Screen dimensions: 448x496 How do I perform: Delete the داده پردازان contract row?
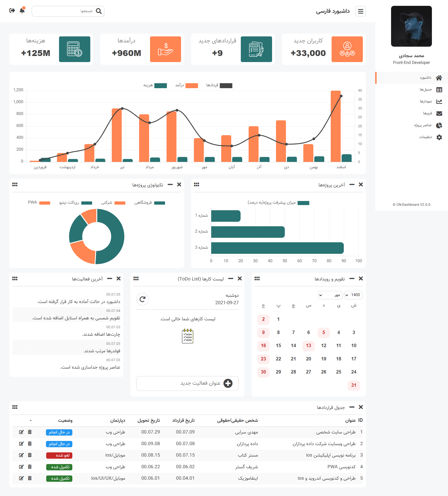[30, 444]
